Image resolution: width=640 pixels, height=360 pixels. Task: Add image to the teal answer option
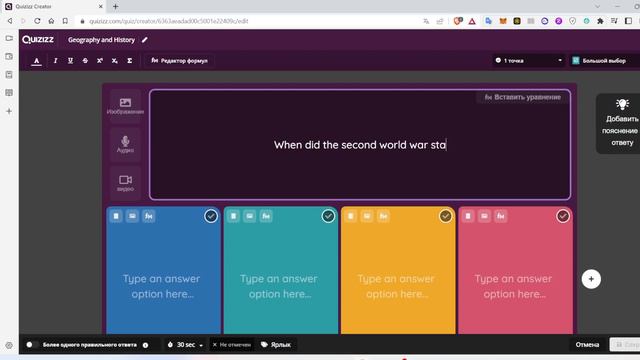click(x=250, y=216)
